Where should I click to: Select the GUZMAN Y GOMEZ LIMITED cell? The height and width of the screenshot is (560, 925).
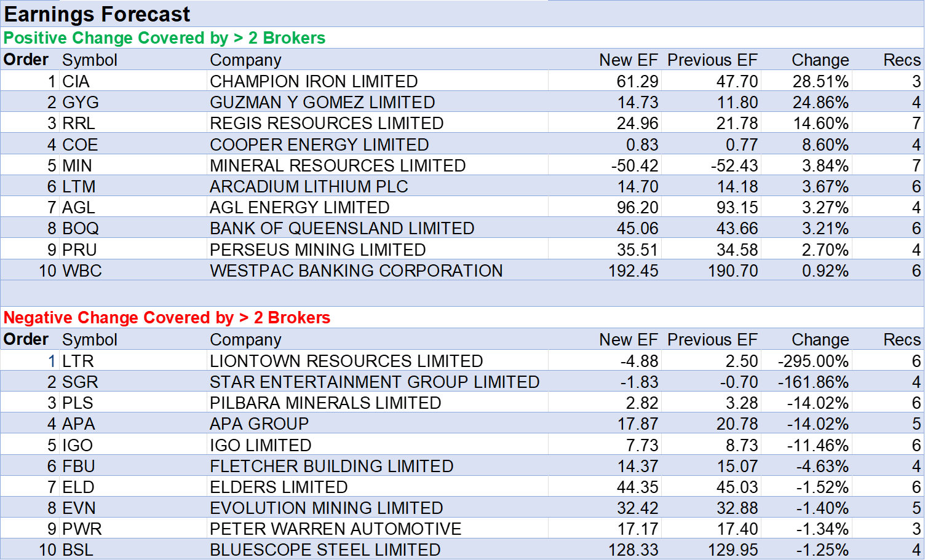coord(322,103)
